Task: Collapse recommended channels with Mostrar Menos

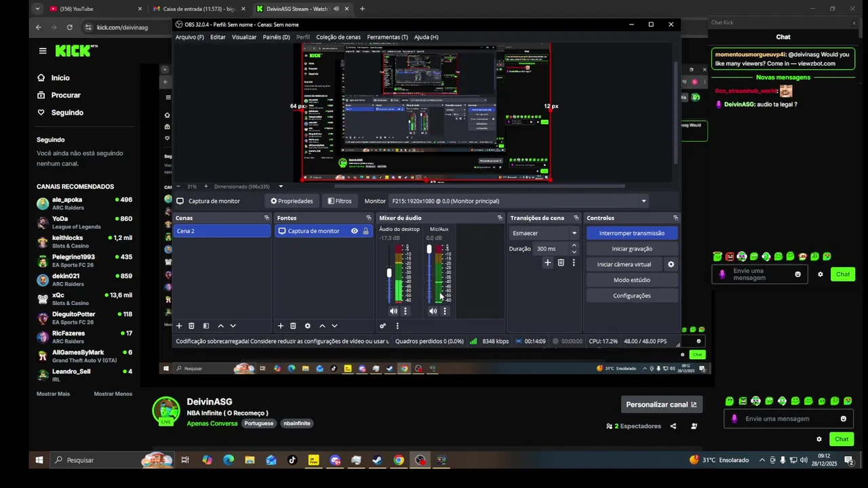Action: tap(113, 394)
